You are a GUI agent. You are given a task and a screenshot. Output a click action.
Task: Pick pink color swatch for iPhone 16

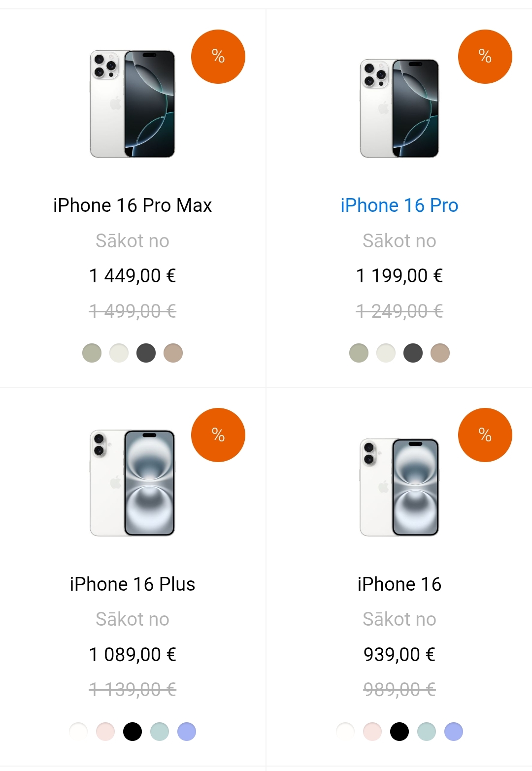372,732
